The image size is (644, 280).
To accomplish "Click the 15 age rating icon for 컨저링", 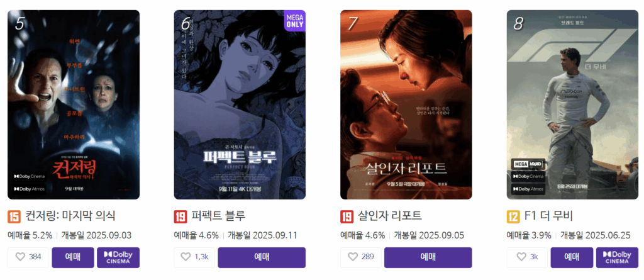I will [14, 216].
